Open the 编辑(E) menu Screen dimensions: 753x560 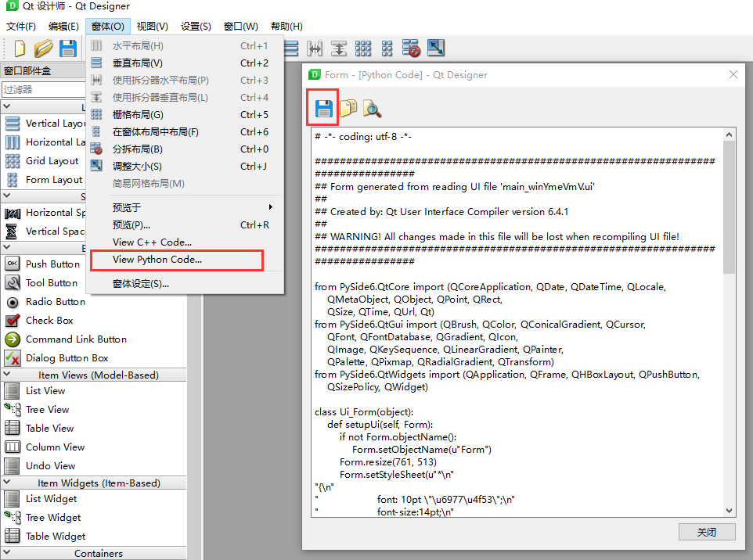63,27
